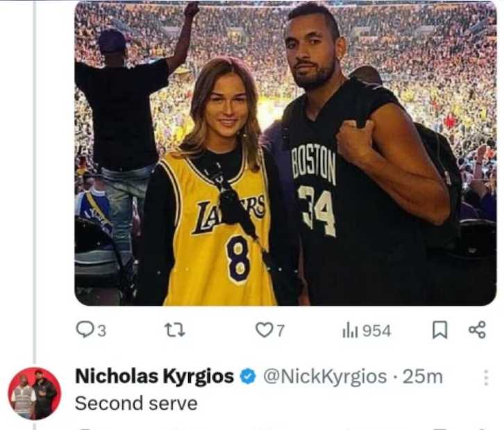Click the like count of 7
Screen dimensions: 504x430
coord(280,331)
